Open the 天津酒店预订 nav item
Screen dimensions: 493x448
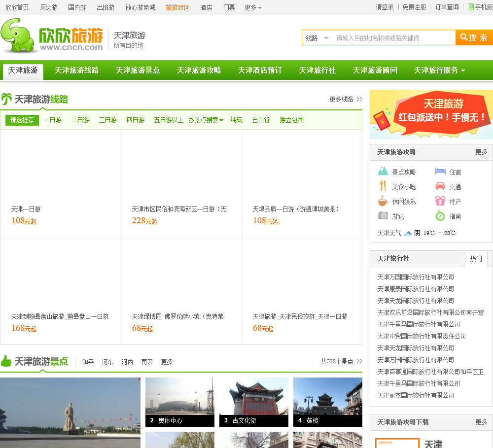click(x=260, y=70)
